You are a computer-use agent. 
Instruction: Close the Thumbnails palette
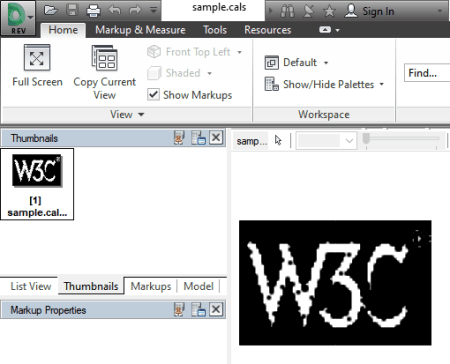[216, 137]
